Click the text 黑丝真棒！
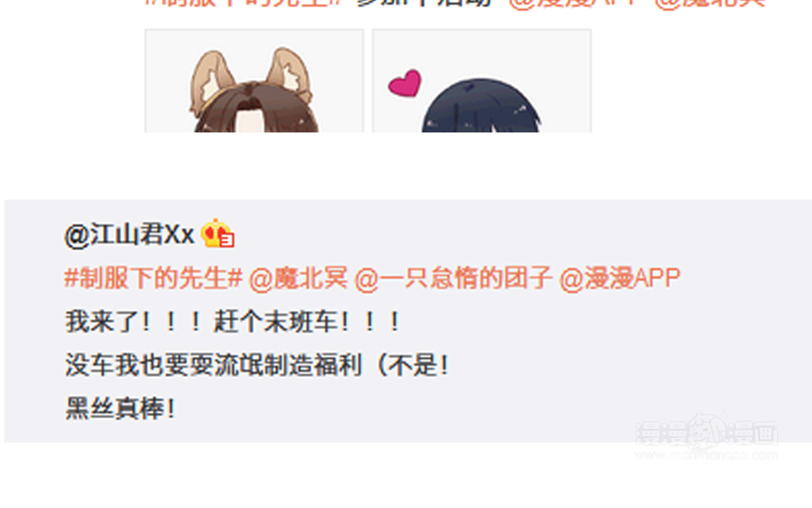The height and width of the screenshot is (508, 812). [x=120, y=408]
